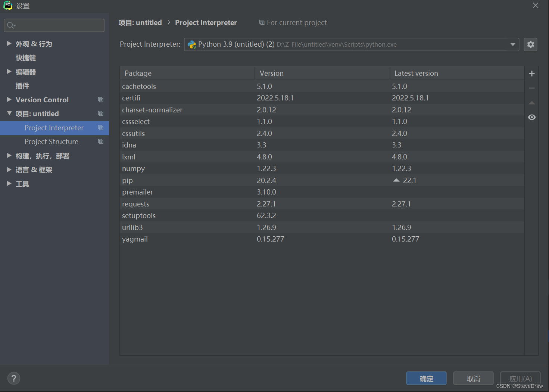The image size is (549, 392).
Task: Click the copy icon beside 项目: untitled
Action: click(x=101, y=113)
